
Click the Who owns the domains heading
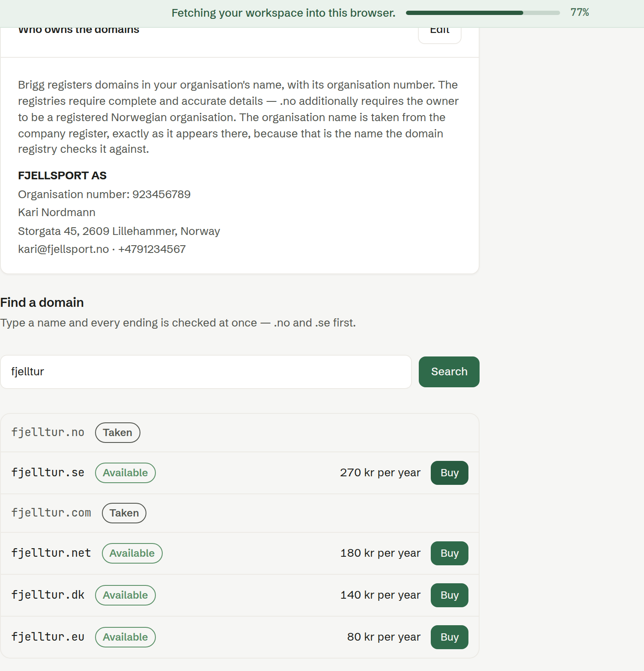tap(79, 30)
